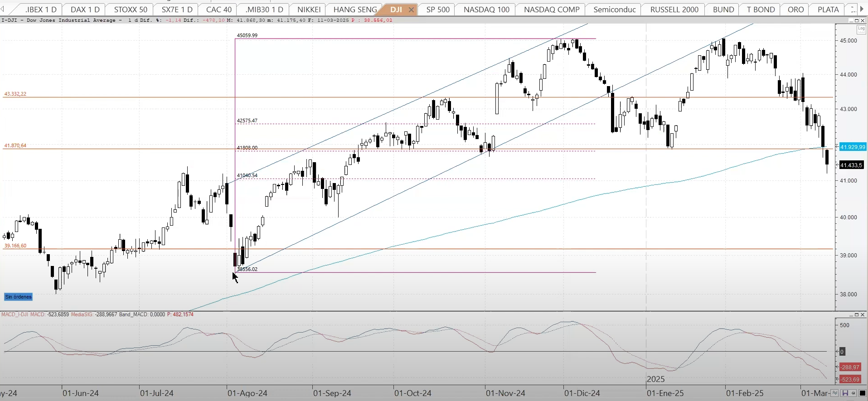
Task: Click the double-chevron icon on the time axis
Action: pyautogui.click(x=835, y=393)
